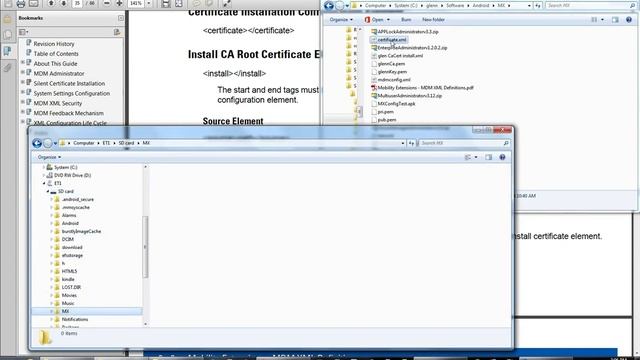Select EnterpriseAdministrator zip file
Image resolution: width=640 pixels, height=360 pixels.
point(409,48)
